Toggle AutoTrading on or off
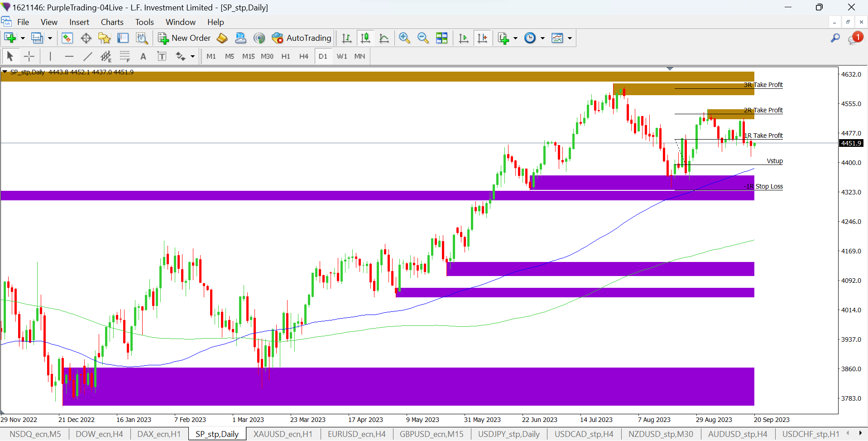This screenshot has height=441, width=868. tap(302, 39)
